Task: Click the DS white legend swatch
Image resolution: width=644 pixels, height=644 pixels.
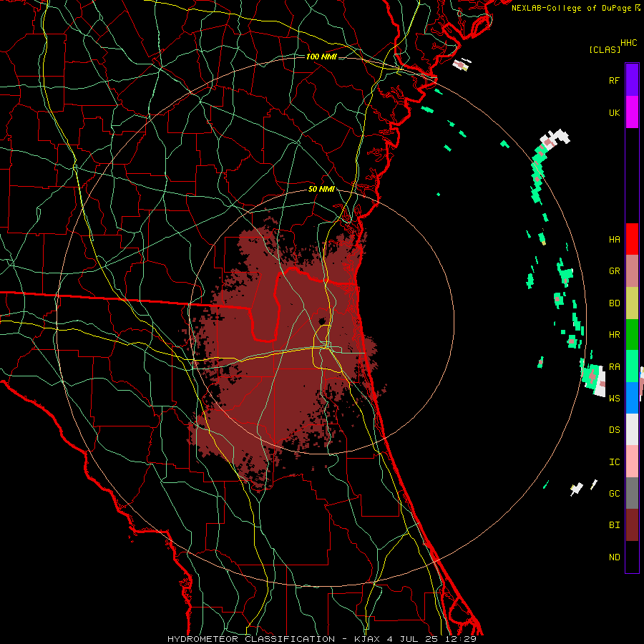Action: tap(632, 429)
